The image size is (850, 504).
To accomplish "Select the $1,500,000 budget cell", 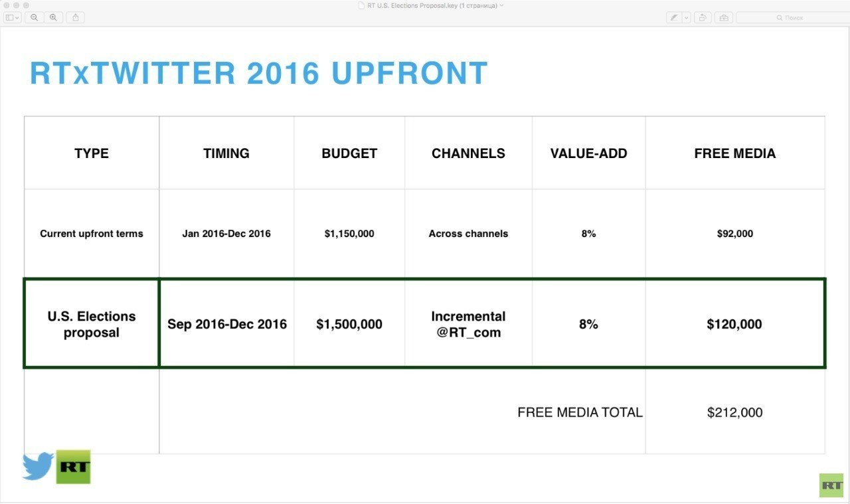I will pyautogui.click(x=349, y=324).
